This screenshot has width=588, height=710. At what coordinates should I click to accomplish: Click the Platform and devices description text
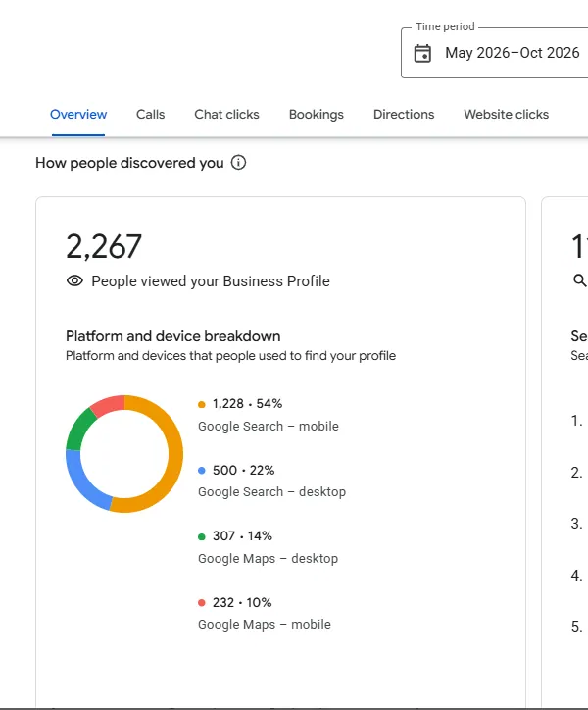(x=231, y=356)
